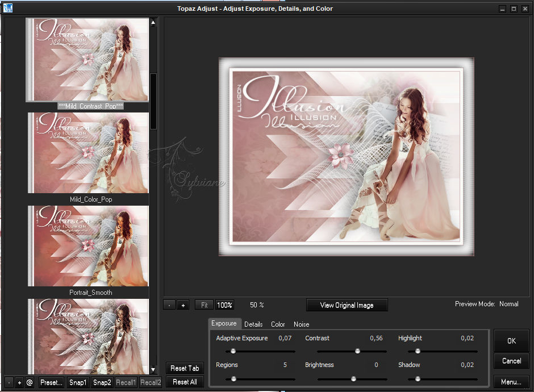The image size is (534, 392).
Task: Click the preset panel minus button
Action: (9, 383)
